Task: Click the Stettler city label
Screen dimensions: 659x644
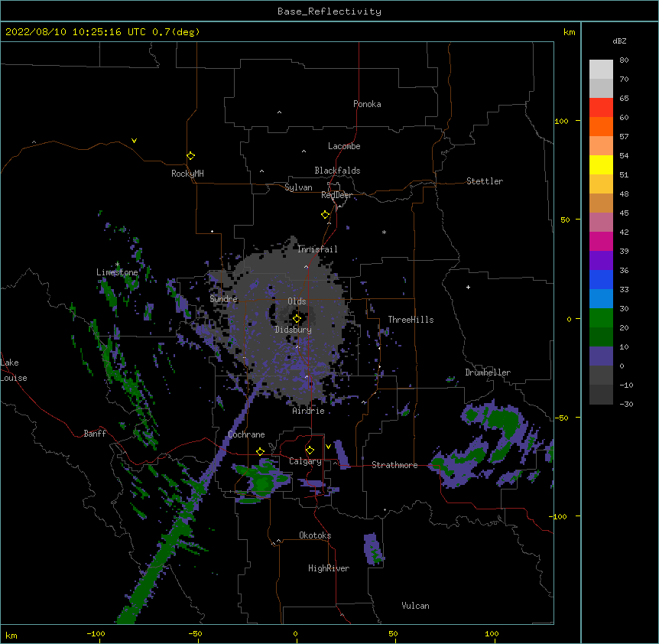Action: click(485, 181)
